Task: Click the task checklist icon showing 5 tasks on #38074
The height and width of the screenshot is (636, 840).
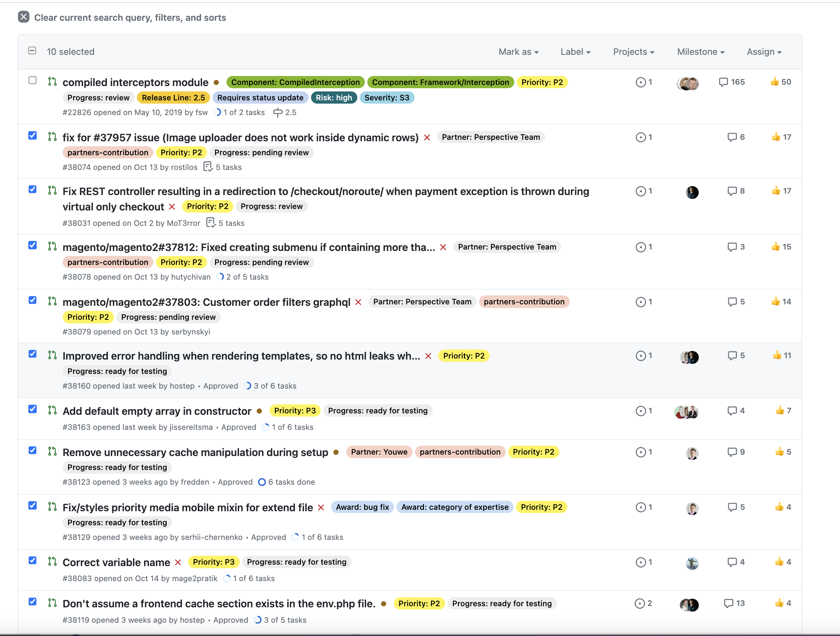Action: pyautogui.click(x=208, y=167)
